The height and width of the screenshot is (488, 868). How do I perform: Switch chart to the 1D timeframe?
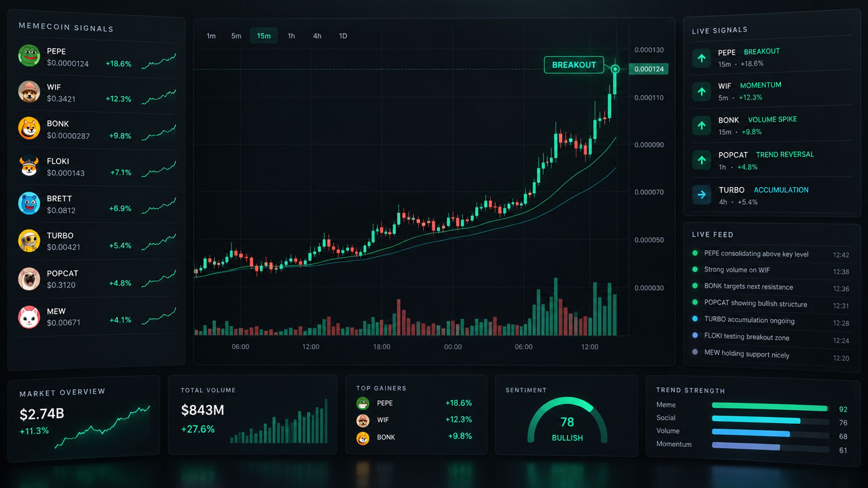[343, 36]
